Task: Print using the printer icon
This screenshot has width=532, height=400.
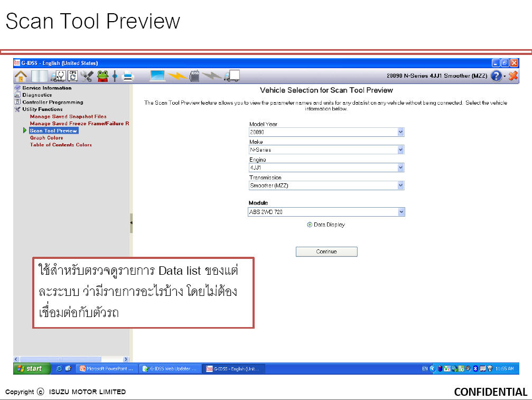Action: pos(128,76)
